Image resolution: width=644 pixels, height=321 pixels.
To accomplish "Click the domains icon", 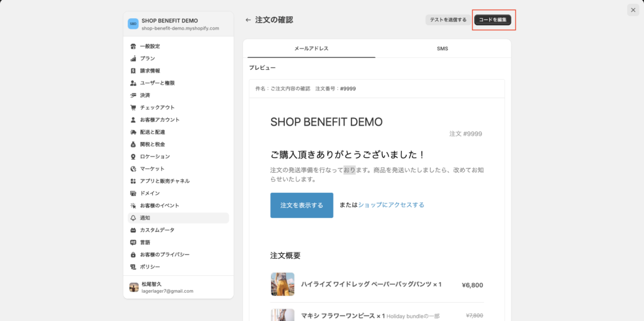I will (x=133, y=193).
